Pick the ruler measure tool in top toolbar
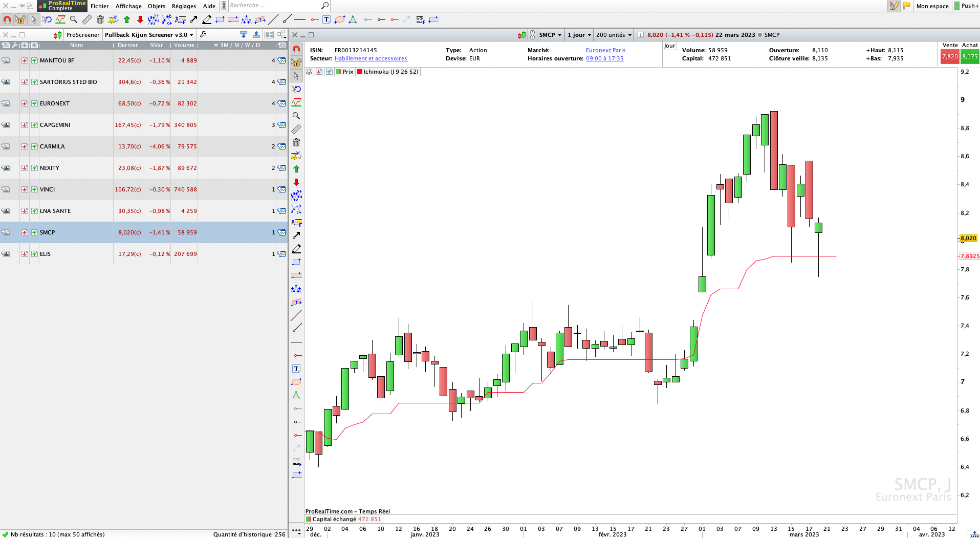 coord(87,19)
